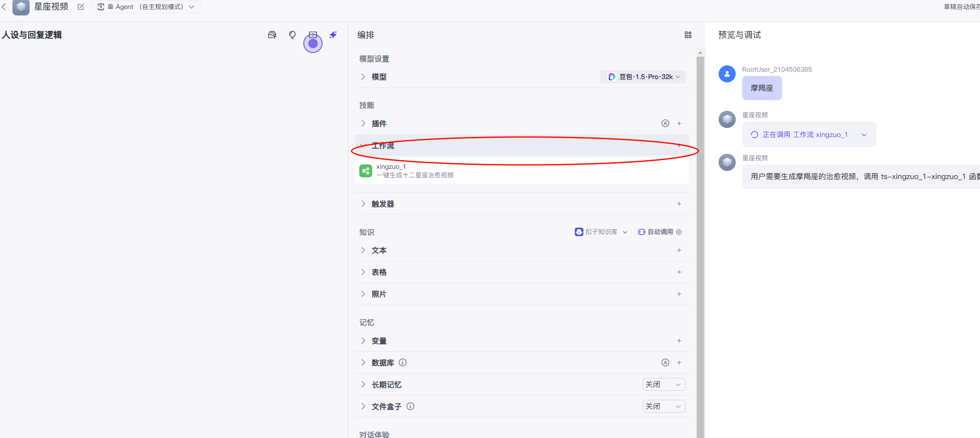Viewport: 980px width, 438px height.
Task: Add a new trigger with plus icon
Action: pyautogui.click(x=679, y=204)
